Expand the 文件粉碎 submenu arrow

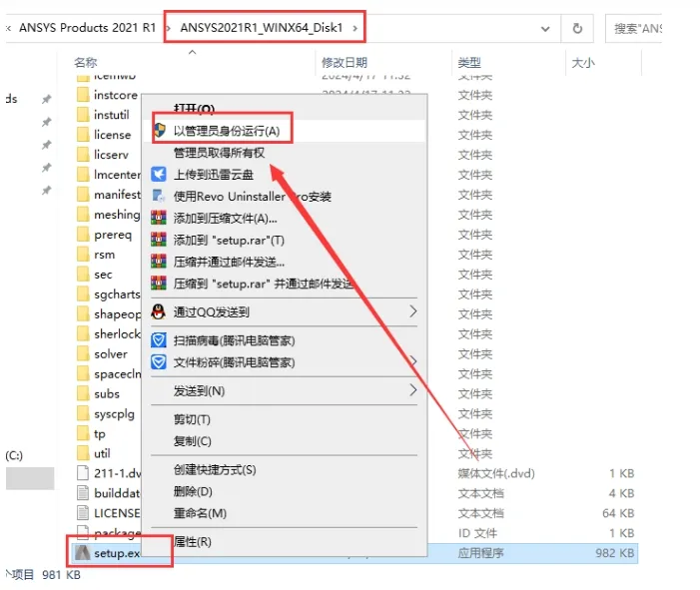[413, 361]
